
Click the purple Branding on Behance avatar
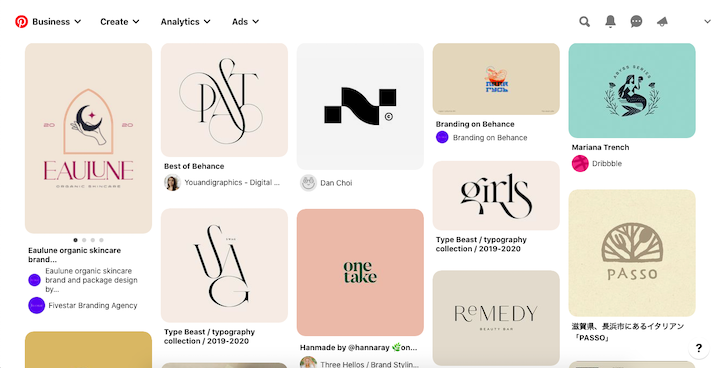pyautogui.click(x=442, y=137)
